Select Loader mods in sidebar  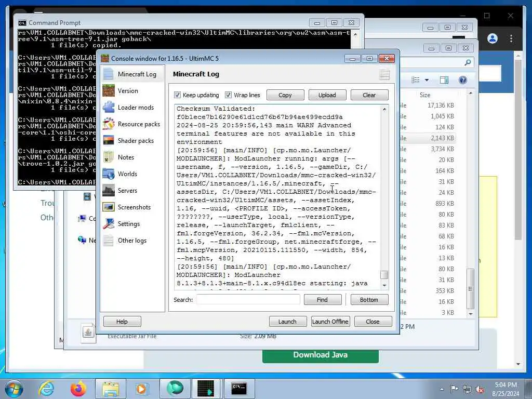point(136,107)
